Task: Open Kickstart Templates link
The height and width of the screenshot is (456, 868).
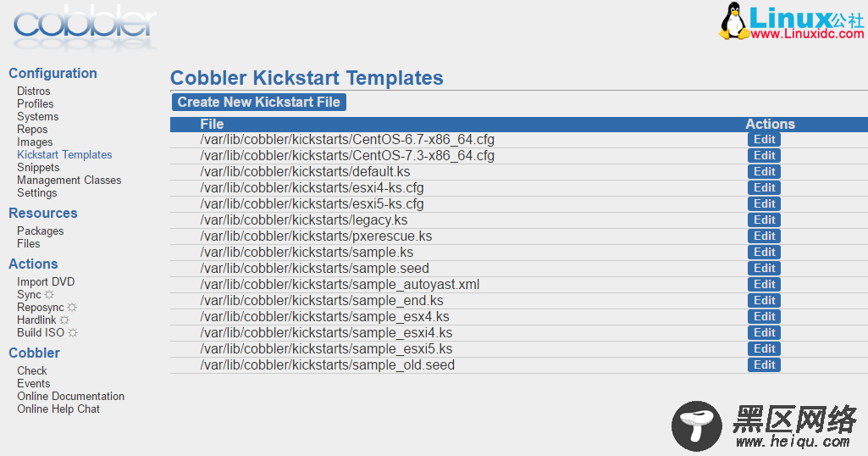Action: click(64, 154)
